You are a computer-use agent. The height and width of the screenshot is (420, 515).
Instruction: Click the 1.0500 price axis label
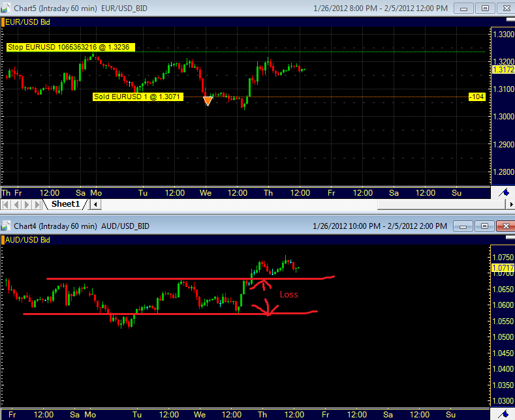pos(503,337)
